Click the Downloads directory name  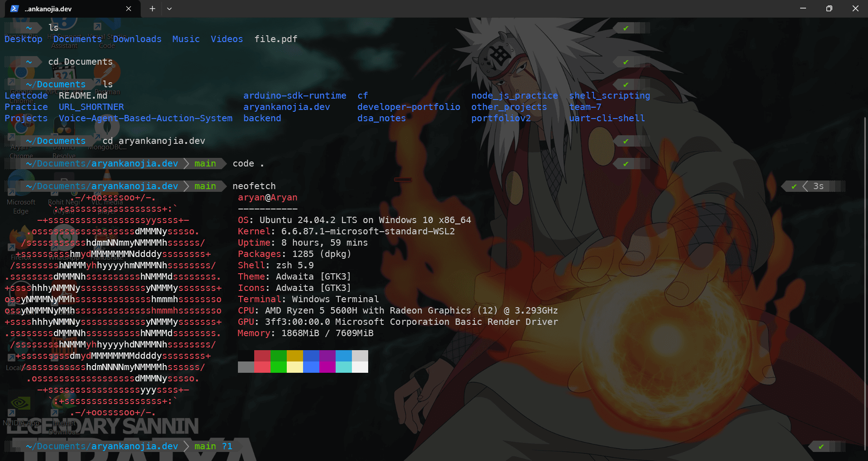pos(137,39)
